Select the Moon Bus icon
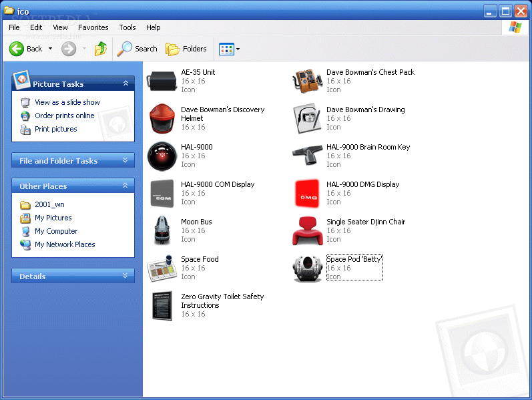This screenshot has height=400, width=532. click(x=162, y=230)
